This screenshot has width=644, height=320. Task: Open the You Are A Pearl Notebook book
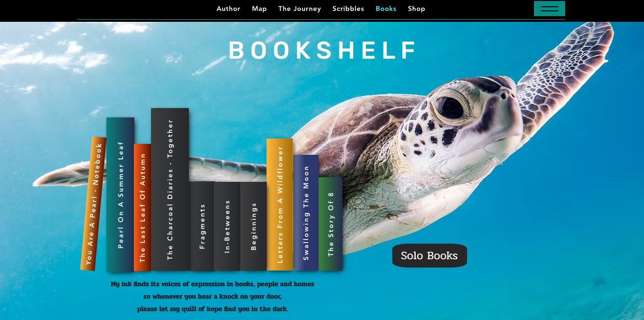tap(93, 204)
